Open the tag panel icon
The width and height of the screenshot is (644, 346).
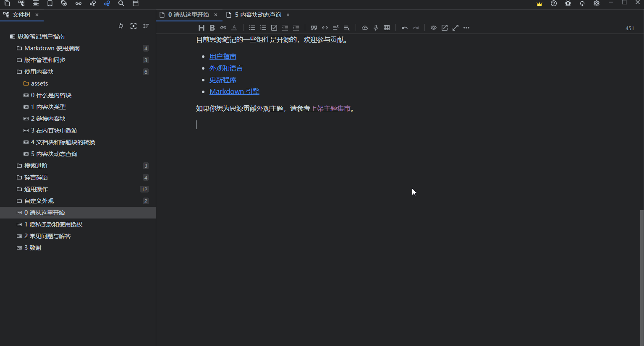tap(64, 4)
